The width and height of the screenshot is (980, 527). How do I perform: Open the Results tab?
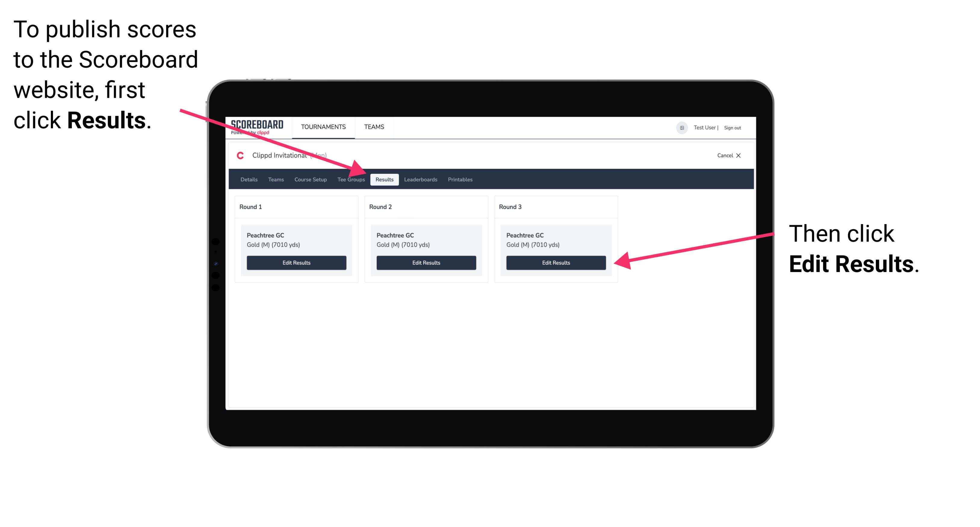pos(384,179)
